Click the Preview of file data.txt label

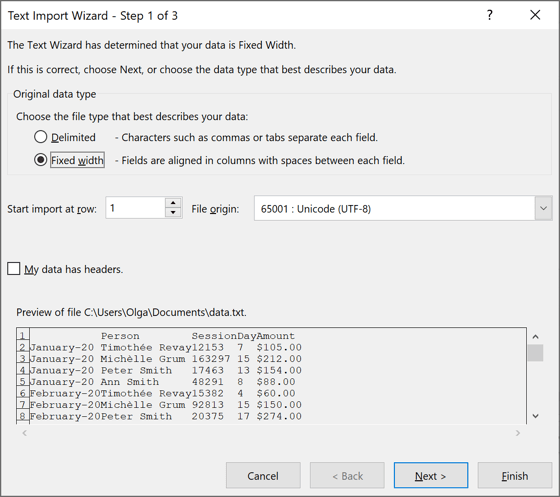coord(131,312)
